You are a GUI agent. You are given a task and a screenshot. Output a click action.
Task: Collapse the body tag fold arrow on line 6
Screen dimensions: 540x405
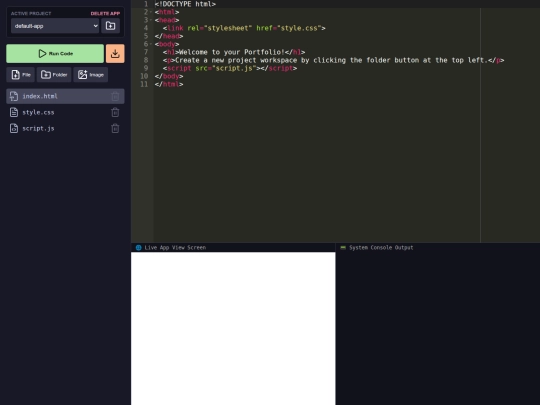point(151,44)
